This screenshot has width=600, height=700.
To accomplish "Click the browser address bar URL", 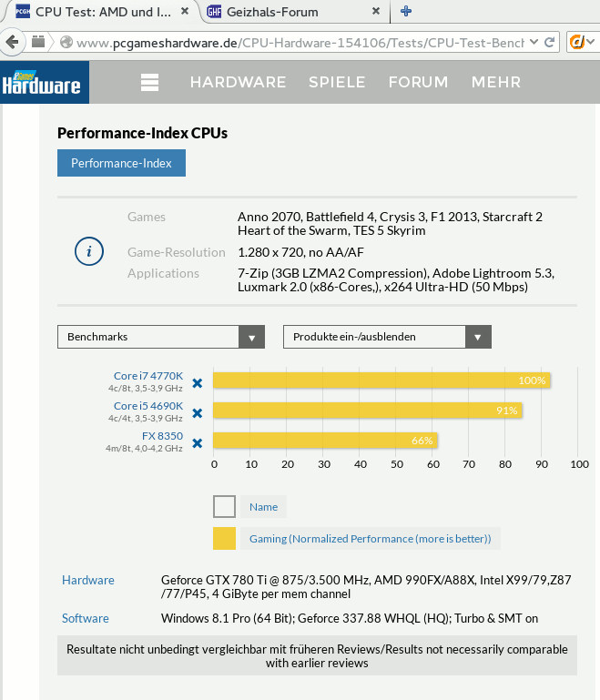I will 291,42.
